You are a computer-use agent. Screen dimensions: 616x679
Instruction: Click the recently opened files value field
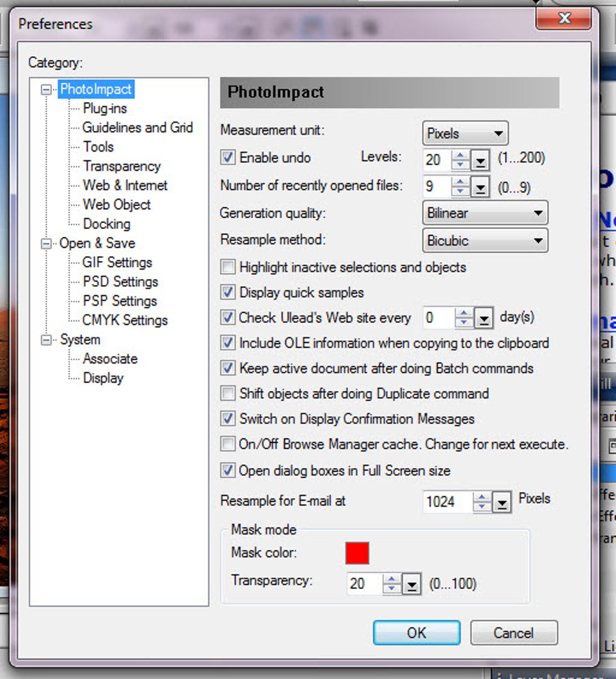click(437, 187)
